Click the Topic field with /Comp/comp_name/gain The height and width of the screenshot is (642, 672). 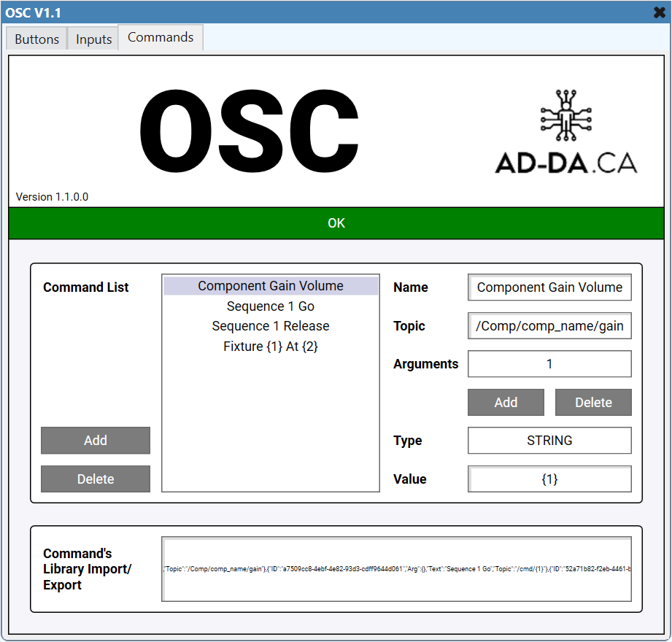[x=549, y=325]
